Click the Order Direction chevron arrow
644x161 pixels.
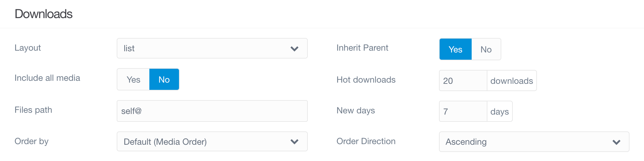(x=616, y=142)
